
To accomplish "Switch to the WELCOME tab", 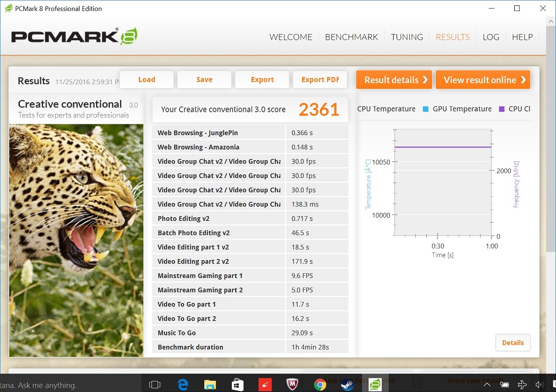I will pyautogui.click(x=291, y=37).
